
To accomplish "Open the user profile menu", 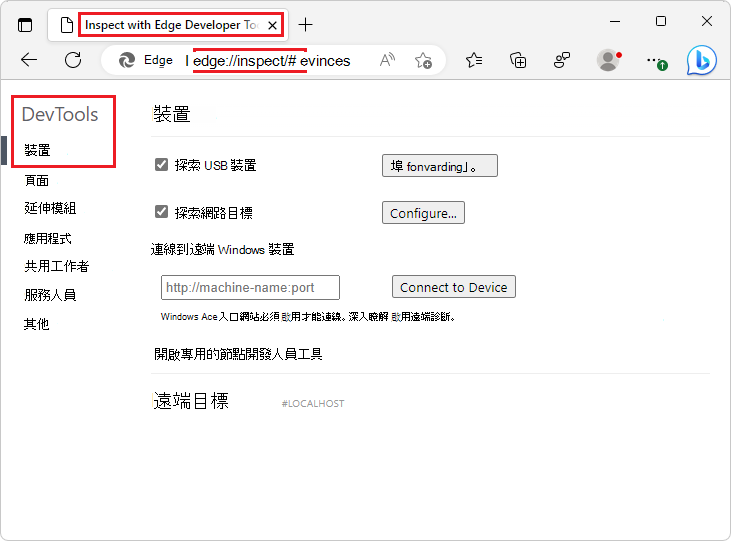I will coord(608,60).
